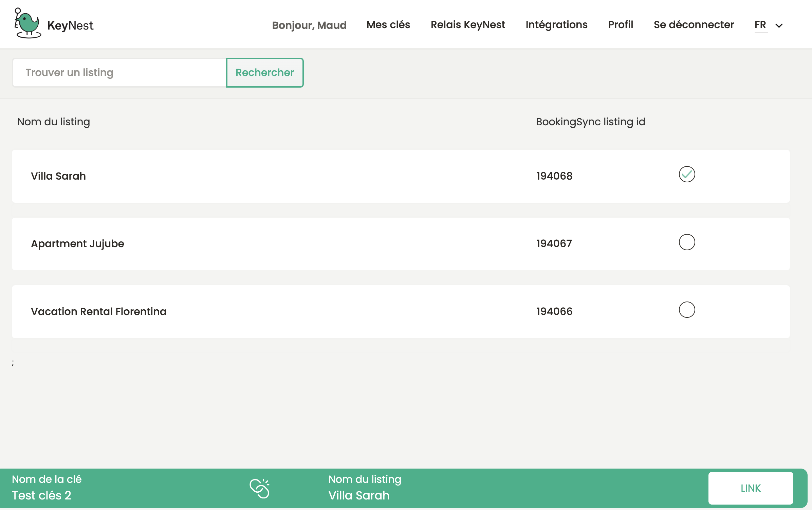The height and width of the screenshot is (510, 812).
Task: Click the Nom du listing column header
Action: pos(53,122)
